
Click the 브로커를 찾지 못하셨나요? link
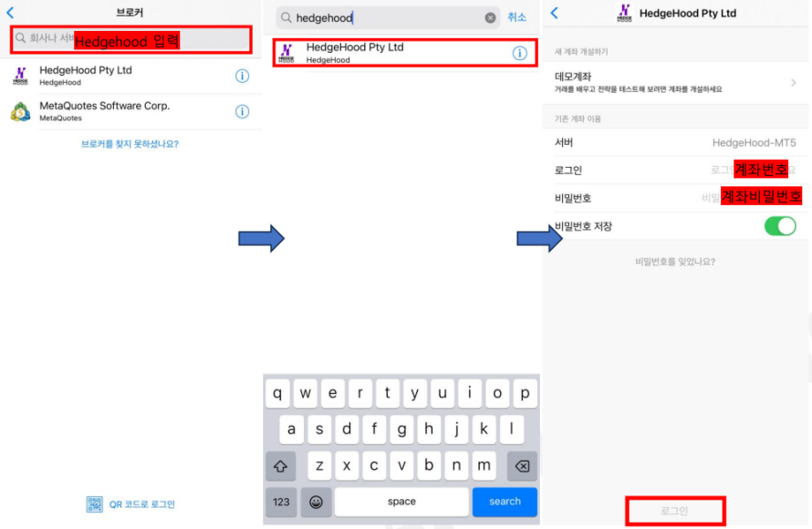click(x=130, y=144)
